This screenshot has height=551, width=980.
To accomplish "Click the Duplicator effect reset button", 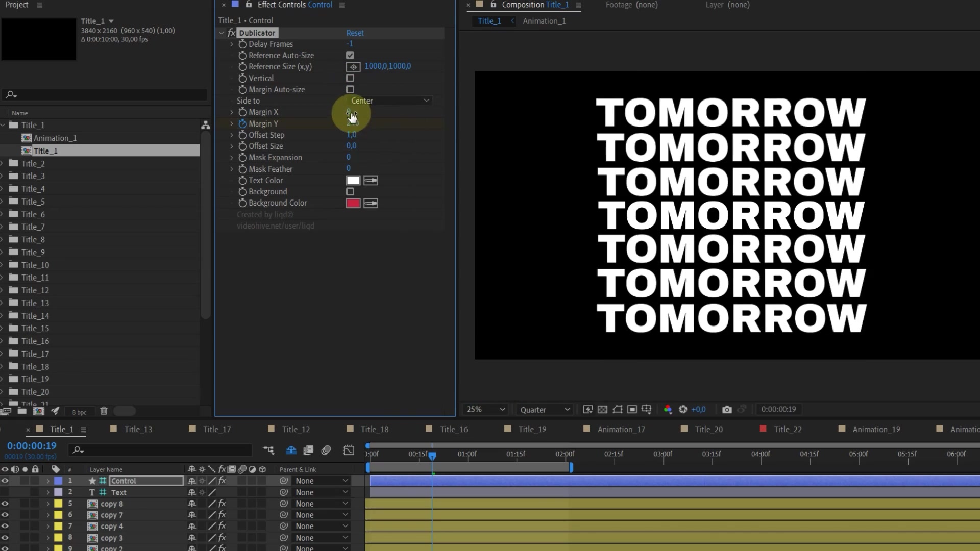I will 355,32.
